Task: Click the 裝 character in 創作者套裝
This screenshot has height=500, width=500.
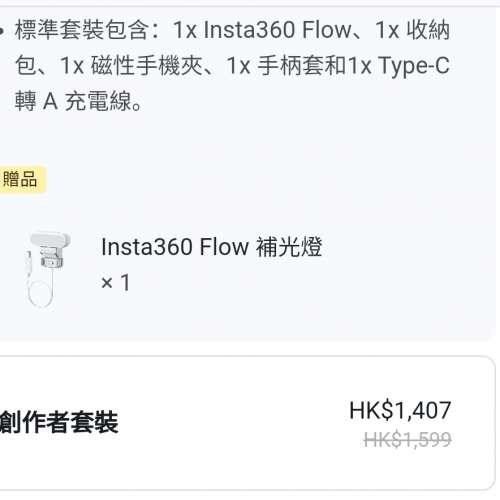Action: [x=106, y=422]
